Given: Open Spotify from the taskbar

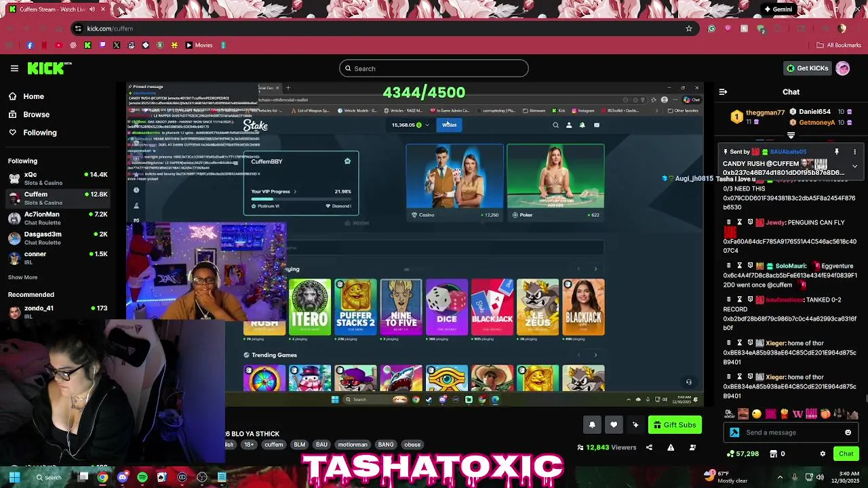Looking at the screenshot, I should 142,477.
